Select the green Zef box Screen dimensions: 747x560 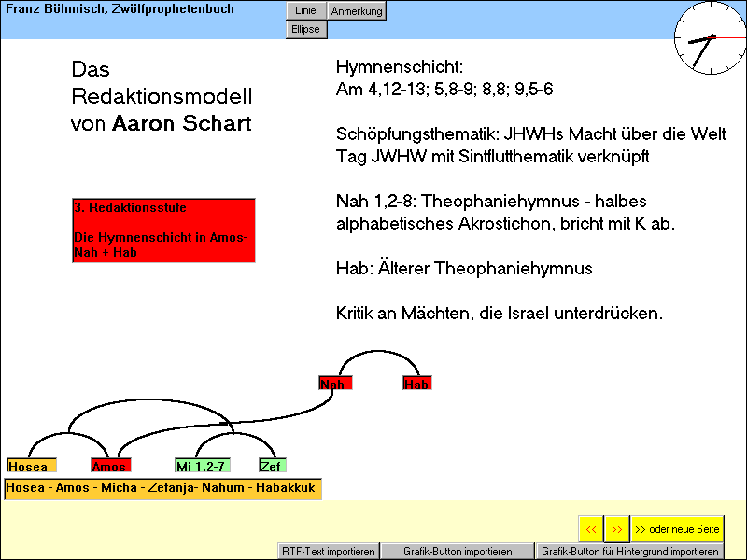(273, 466)
